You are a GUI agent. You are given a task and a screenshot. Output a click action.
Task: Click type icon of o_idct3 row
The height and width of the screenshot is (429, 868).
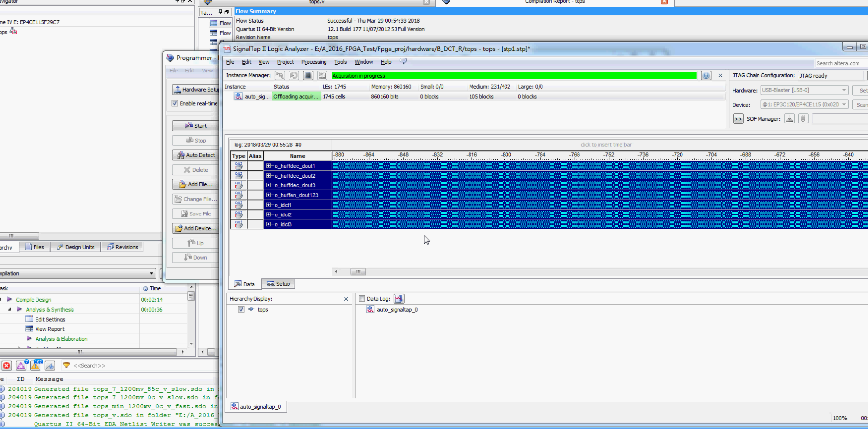(239, 224)
